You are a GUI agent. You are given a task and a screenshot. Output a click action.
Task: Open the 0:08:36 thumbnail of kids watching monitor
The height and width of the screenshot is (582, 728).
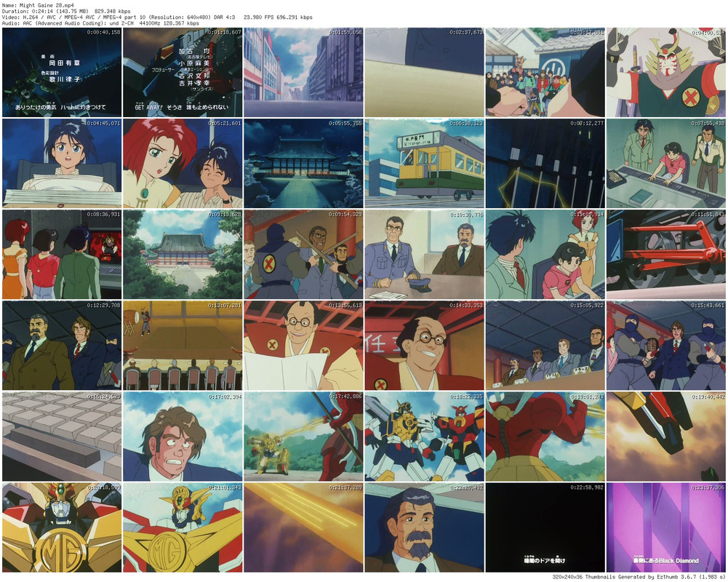coord(62,255)
